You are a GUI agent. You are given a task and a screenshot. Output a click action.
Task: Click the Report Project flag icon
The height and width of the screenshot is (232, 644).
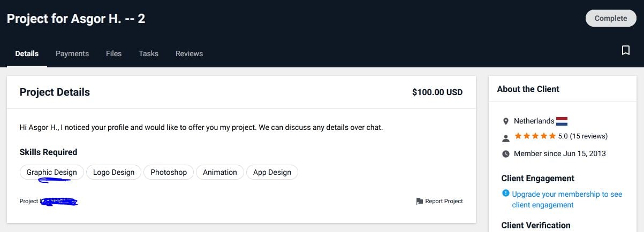(x=420, y=202)
